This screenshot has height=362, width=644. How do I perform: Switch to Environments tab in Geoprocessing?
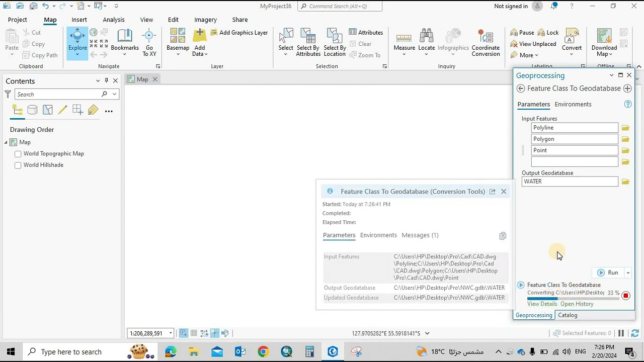[573, 104]
